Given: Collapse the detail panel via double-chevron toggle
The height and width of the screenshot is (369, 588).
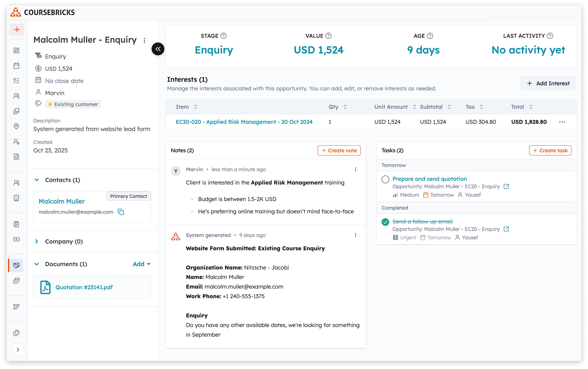Looking at the screenshot, I should (158, 49).
